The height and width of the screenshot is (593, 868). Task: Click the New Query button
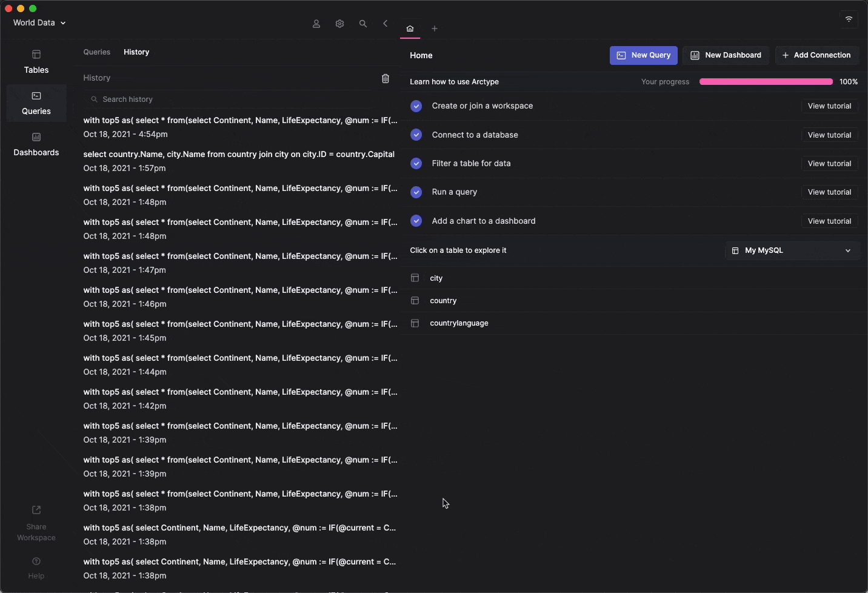643,55
